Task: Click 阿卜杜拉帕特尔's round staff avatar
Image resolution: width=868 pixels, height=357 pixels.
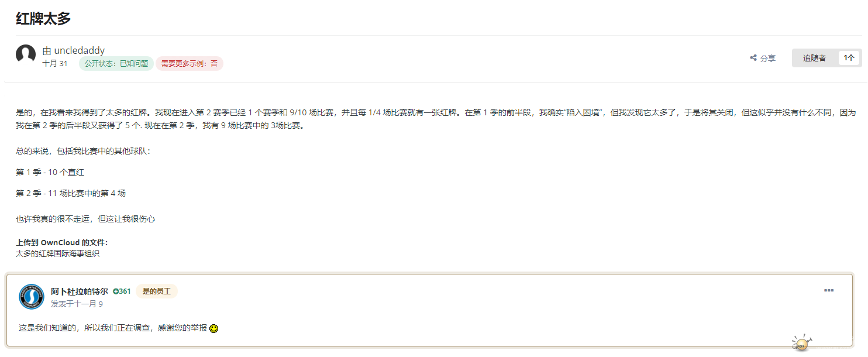Action: (32, 297)
